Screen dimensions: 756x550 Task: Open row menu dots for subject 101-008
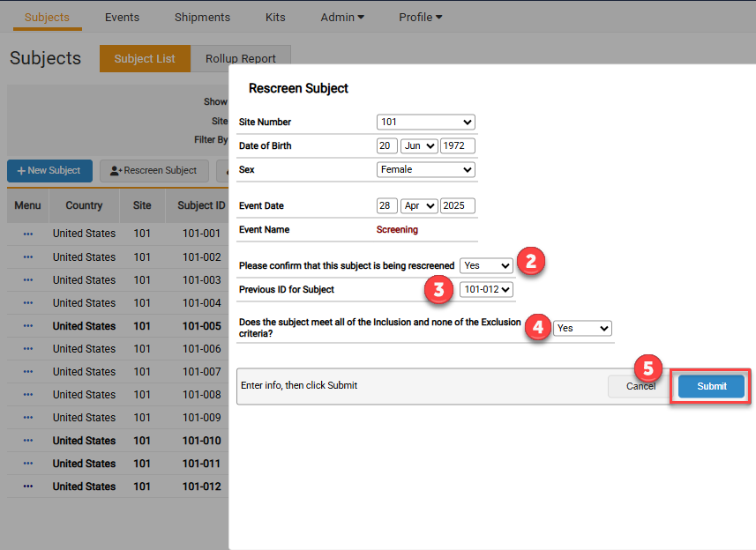coord(28,395)
